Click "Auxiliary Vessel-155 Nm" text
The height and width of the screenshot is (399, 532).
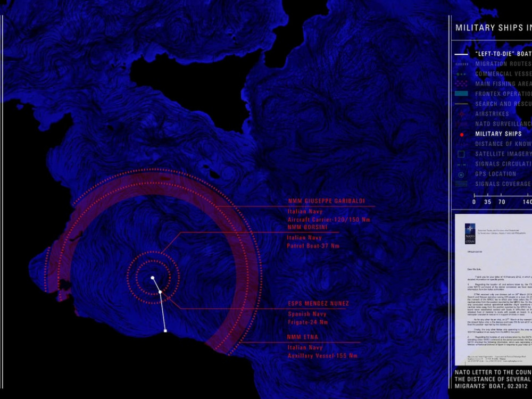(x=322, y=355)
